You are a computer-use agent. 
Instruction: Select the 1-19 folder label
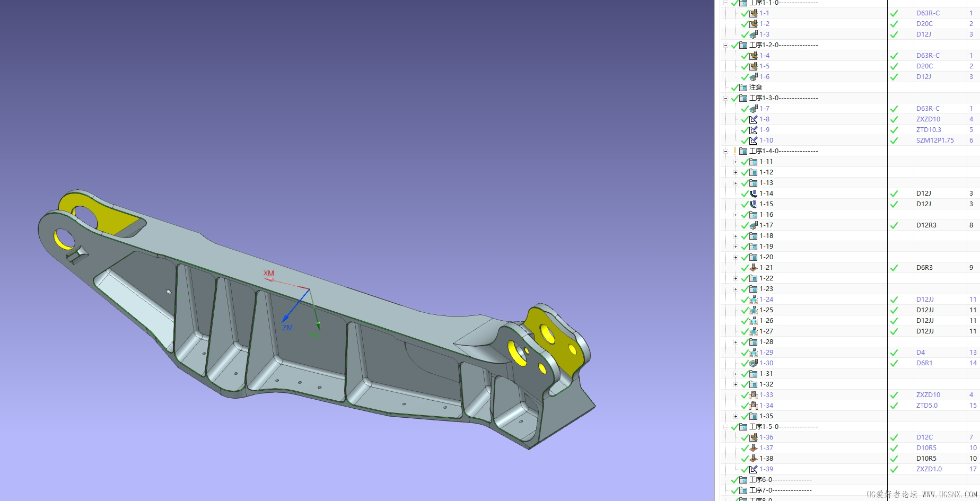pos(766,247)
